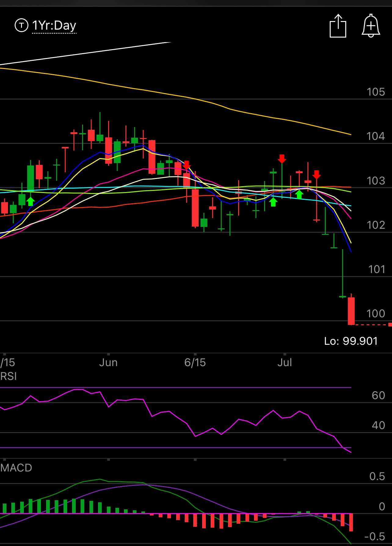Tap the Jul date axis label
The image size is (392, 546).
coord(285,362)
